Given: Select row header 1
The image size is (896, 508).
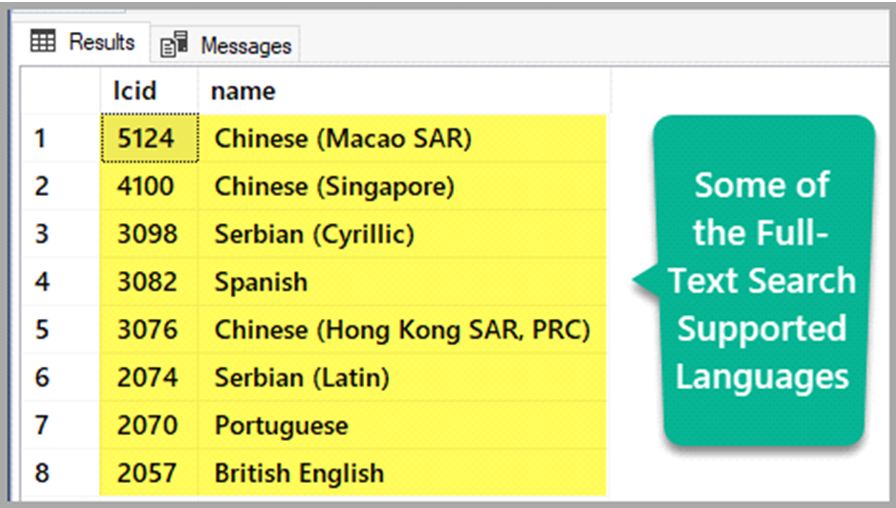Looking at the screenshot, I should [62, 138].
